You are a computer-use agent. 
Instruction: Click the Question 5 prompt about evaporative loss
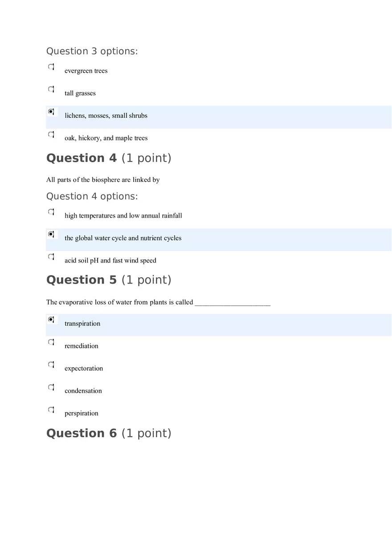pyautogui.click(x=158, y=302)
